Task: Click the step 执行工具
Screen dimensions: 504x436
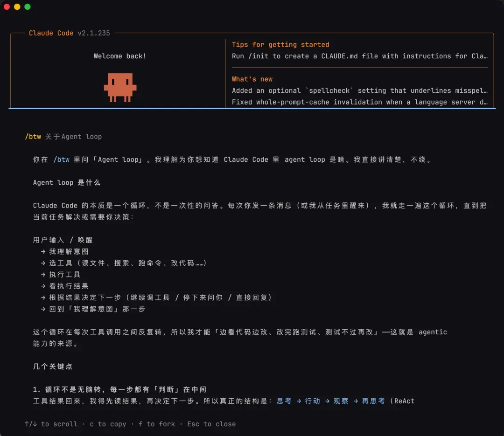Action: pos(64,274)
